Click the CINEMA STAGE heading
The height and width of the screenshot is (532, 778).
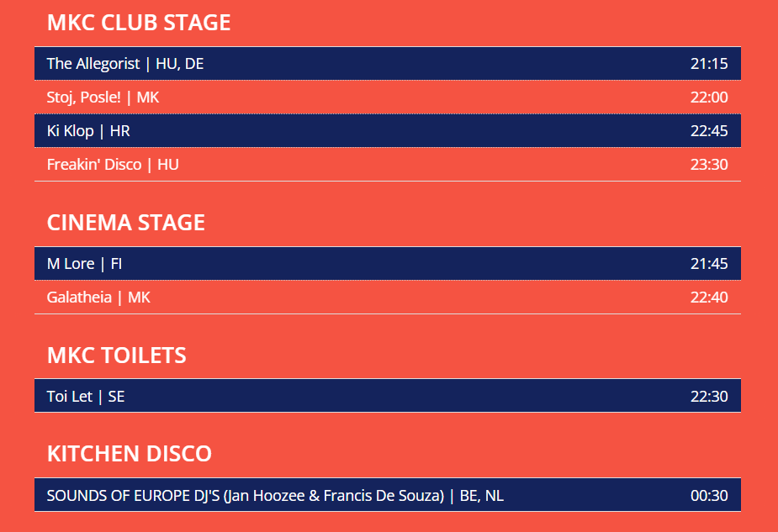coord(126,223)
